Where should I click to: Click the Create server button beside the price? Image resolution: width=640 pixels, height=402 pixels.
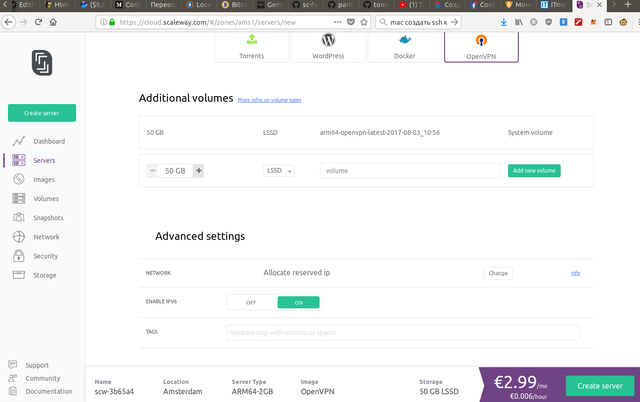pyautogui.click(x=600, y=386)
